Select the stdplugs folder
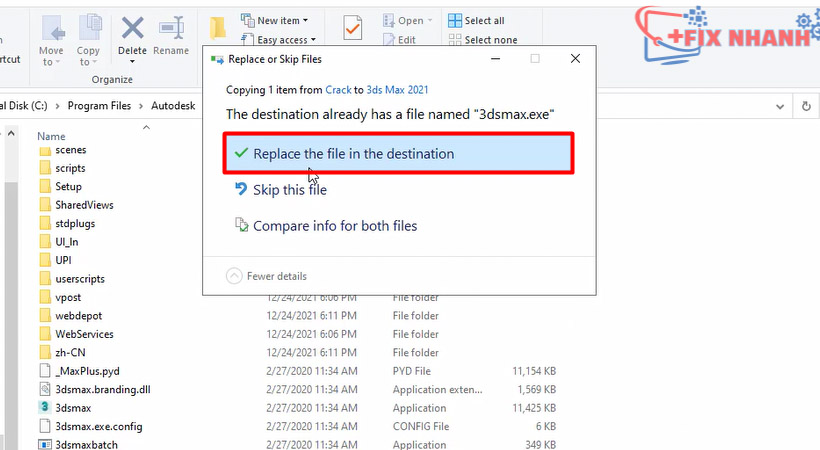Screen dimensions: 820x450 click(75, 223)
